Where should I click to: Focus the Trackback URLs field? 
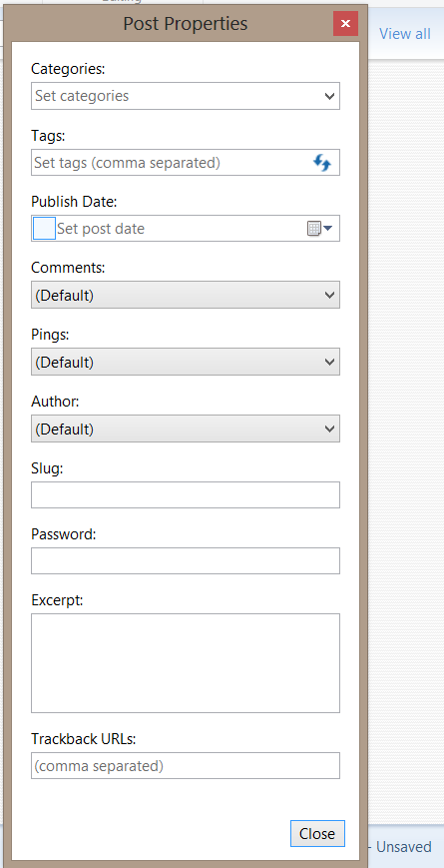point(186,765)
